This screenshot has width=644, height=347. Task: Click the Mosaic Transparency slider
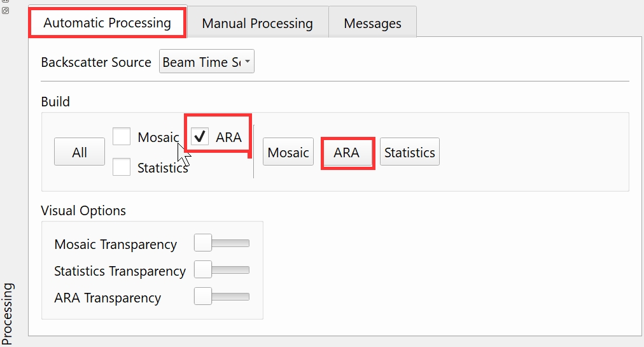(221, 243)
